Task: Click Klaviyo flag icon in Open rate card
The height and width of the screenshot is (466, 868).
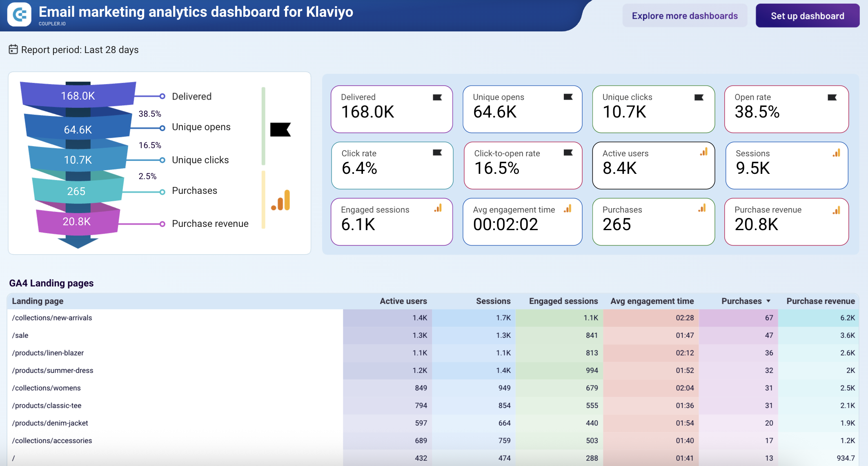Action: [x=832, y=97]
